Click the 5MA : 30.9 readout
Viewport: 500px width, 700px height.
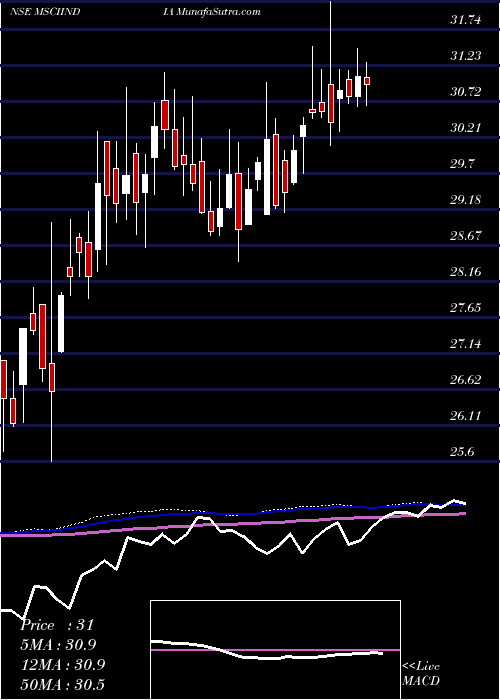58,645
